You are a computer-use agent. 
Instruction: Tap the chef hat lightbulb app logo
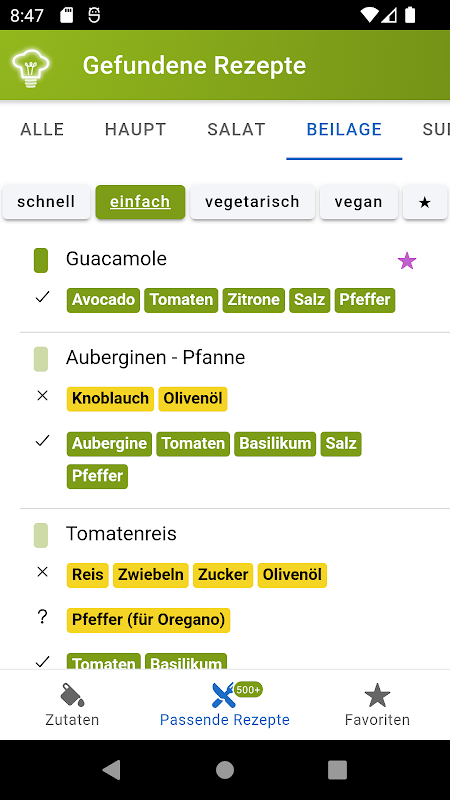coord(31,67)
